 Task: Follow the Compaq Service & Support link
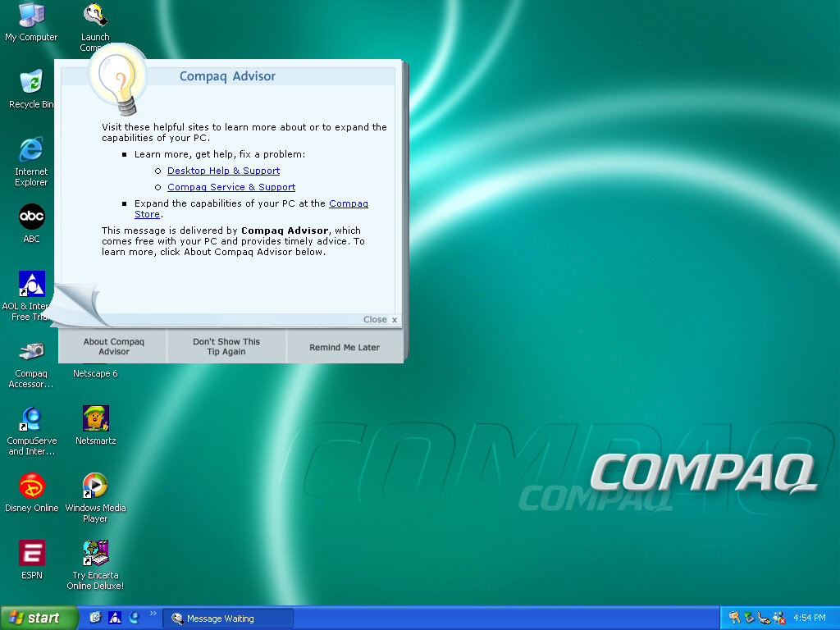[x=231, y=187]
